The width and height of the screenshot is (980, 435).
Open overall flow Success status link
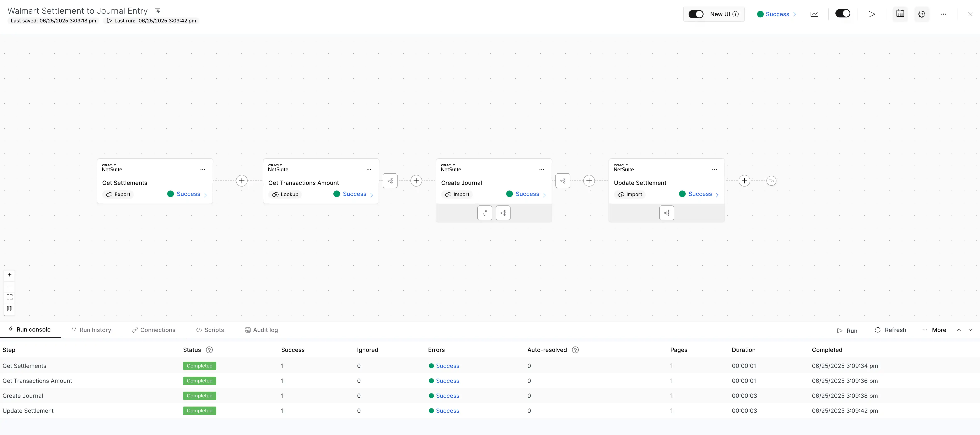[x=776, y=14]
